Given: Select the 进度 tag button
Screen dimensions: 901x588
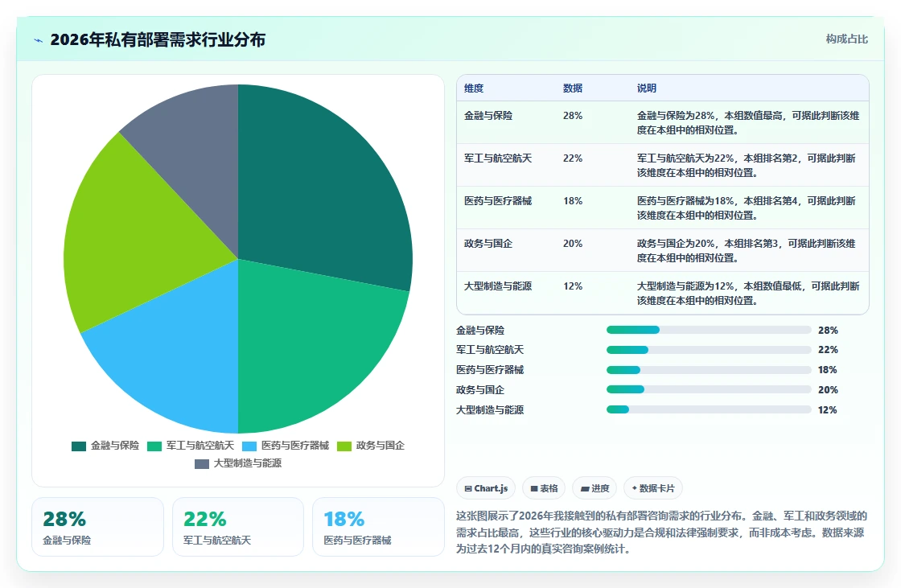Looking at the screenshot, I should [x=594, y=488].
